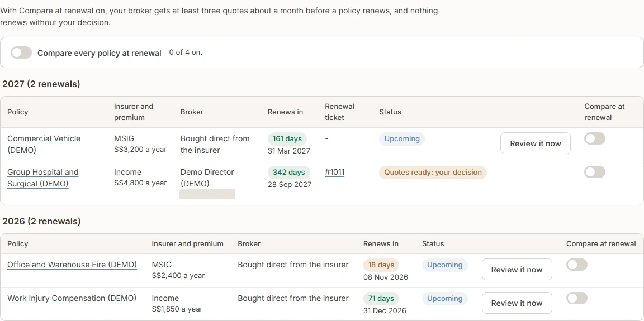Viewport: 644px width, 321px height.
Task: Click the 08 Nov 2026 renewal date
Action: 386,277
